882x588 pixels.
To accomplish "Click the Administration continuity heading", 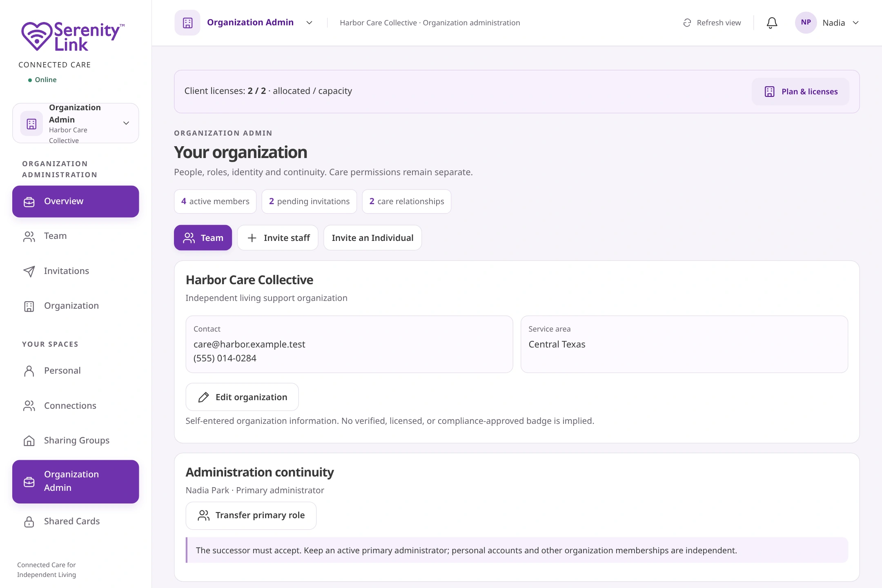I will (260, 472).
